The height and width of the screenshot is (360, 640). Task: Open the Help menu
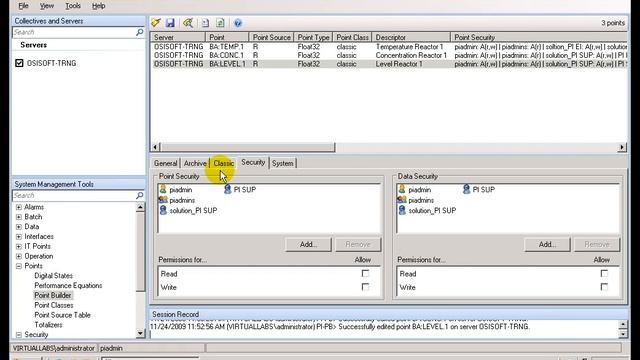tap(98, 6)
